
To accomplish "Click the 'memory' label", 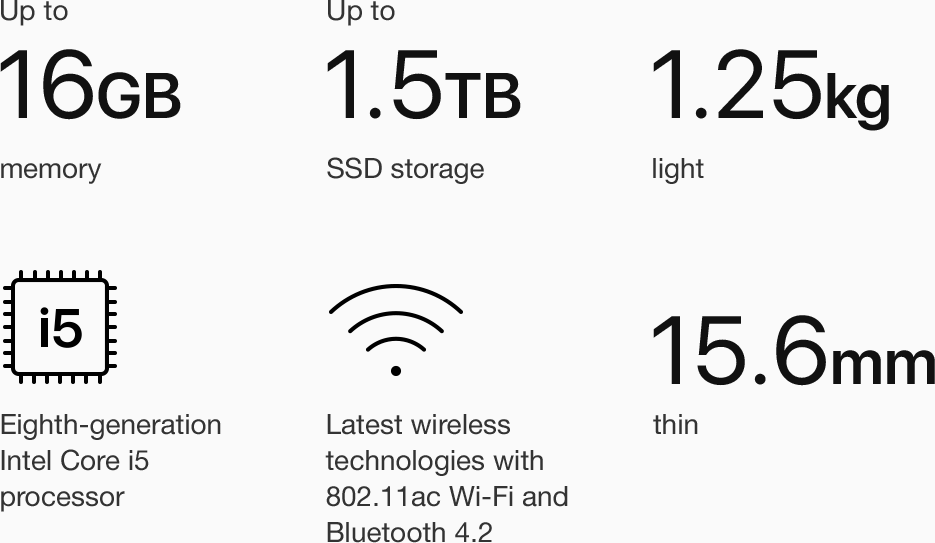I will pyautogui.click(x=51, y=169).
